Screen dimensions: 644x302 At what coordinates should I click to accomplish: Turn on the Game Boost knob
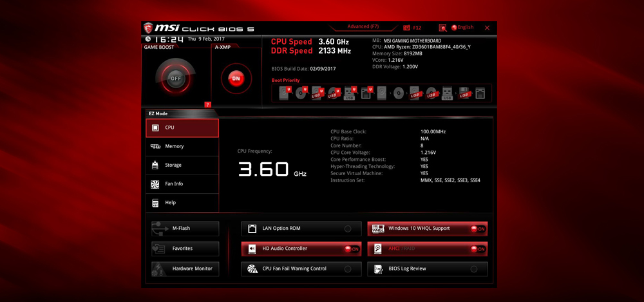(175, 78)
